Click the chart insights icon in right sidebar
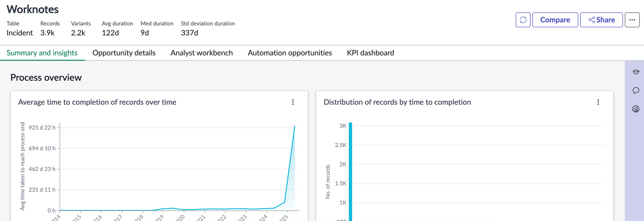 635,109
